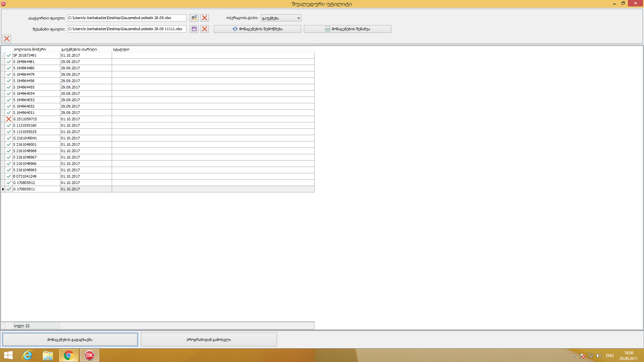Click check mark on row S 194964481
Image resolution: width=644 pixels, height=362 pixels.
[9, 62]
